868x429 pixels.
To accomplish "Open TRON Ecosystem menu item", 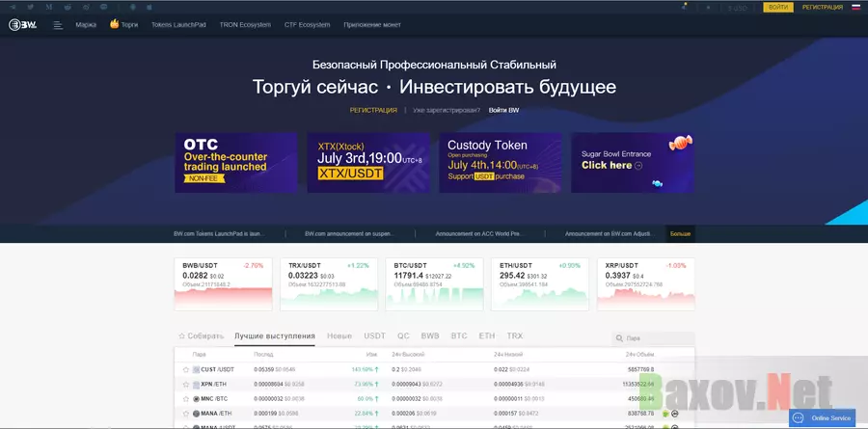I will pos(245,25).
